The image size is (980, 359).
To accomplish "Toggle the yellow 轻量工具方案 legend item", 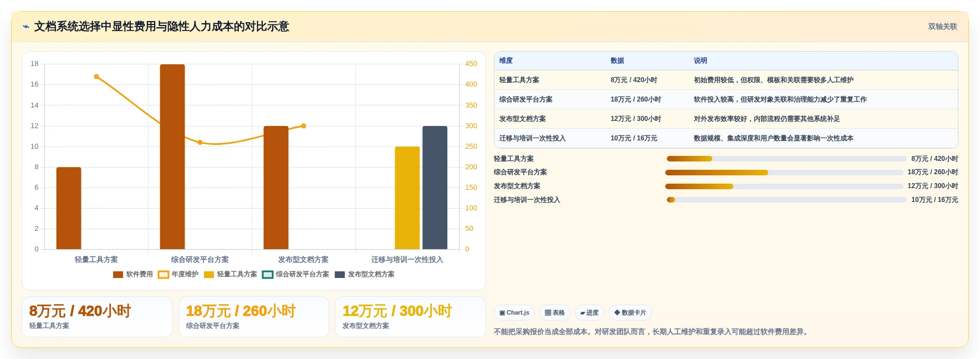I will pyautogui.click(x=230, y=275).
